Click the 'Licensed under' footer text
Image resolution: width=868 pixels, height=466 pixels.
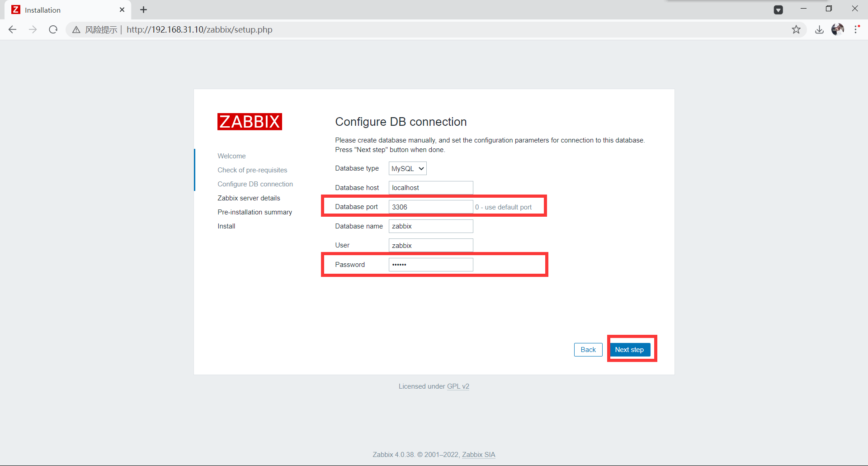click(x=422, y=386)
